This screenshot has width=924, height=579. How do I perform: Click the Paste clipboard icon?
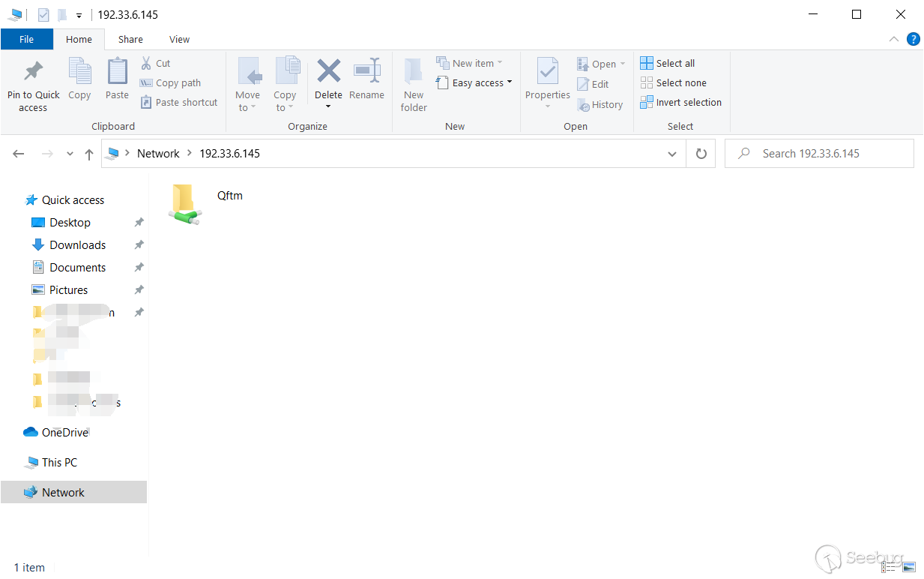[117, 71]
